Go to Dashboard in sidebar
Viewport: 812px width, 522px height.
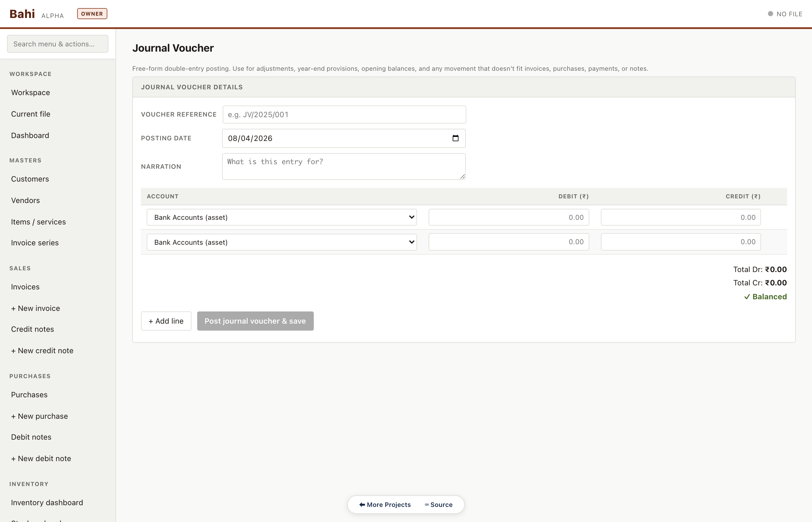tap(30, 135)
